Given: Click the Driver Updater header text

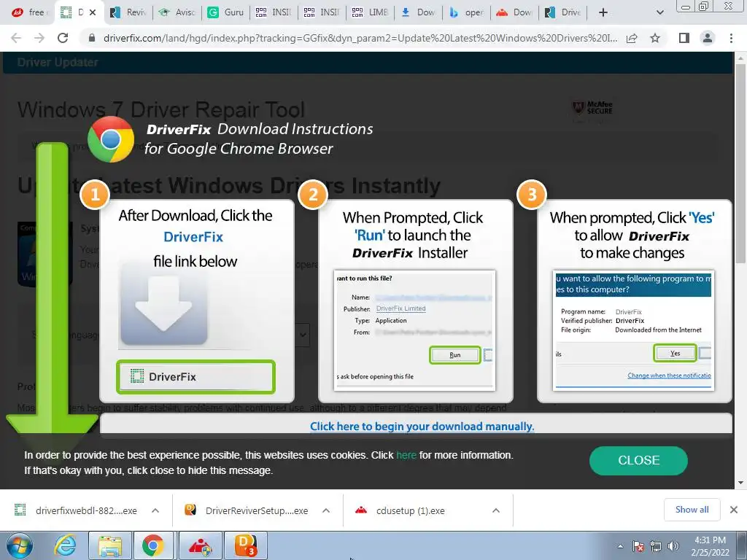Looking at the screenshot, I should 58,62.
